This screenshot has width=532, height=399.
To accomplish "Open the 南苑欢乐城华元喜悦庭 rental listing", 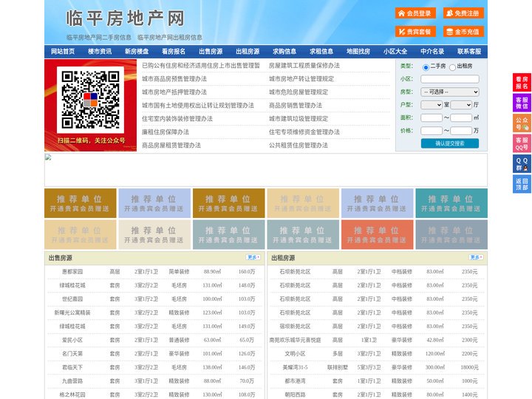I will click(x=295, y=340).
